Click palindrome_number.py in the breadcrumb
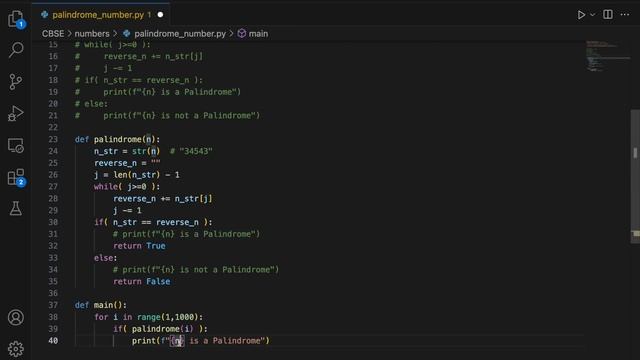The image size is (640, 360). 180,33
